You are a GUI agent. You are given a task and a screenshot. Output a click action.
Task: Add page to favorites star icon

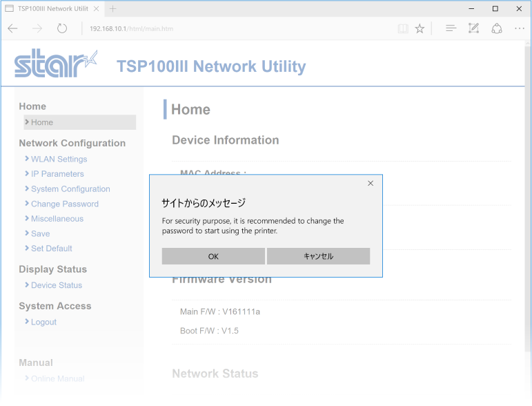tap(420, 28)
